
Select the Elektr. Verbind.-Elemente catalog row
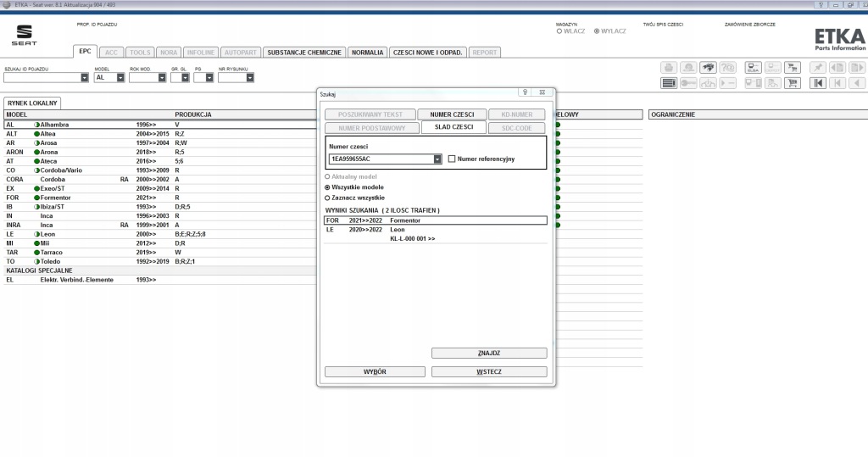[160, 281]
